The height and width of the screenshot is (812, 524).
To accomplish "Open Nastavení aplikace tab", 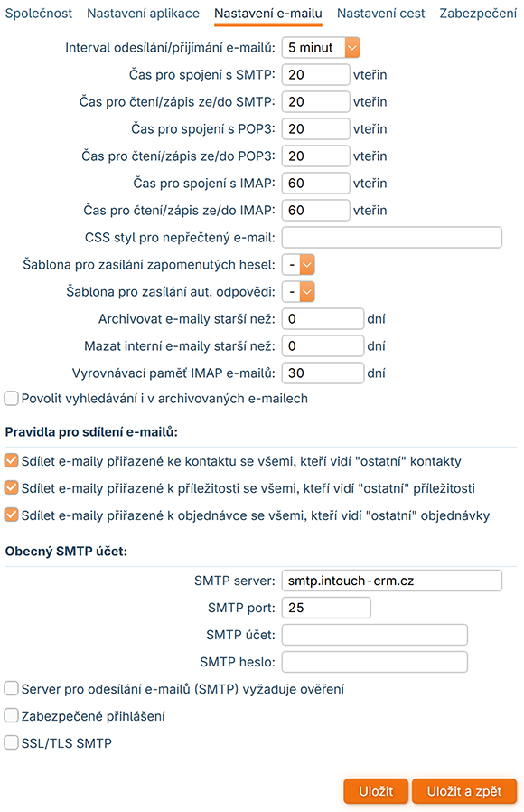I will click(144, 14).
